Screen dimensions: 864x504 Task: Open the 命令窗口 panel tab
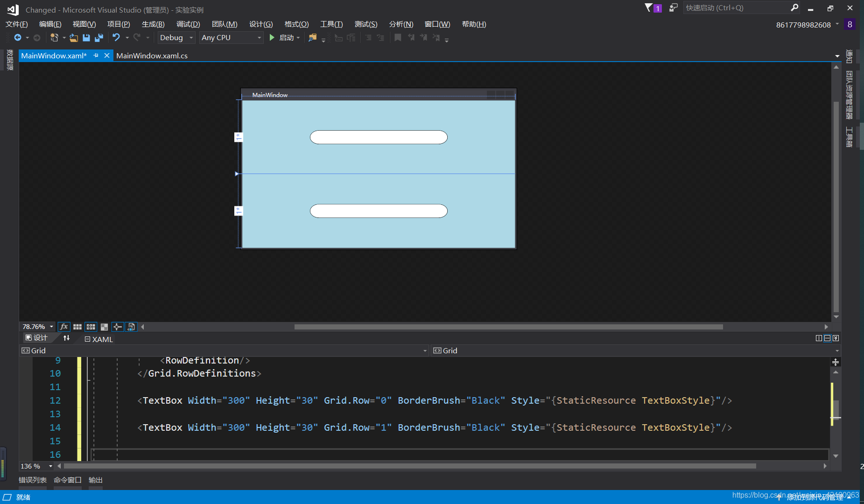coord(68,480)
